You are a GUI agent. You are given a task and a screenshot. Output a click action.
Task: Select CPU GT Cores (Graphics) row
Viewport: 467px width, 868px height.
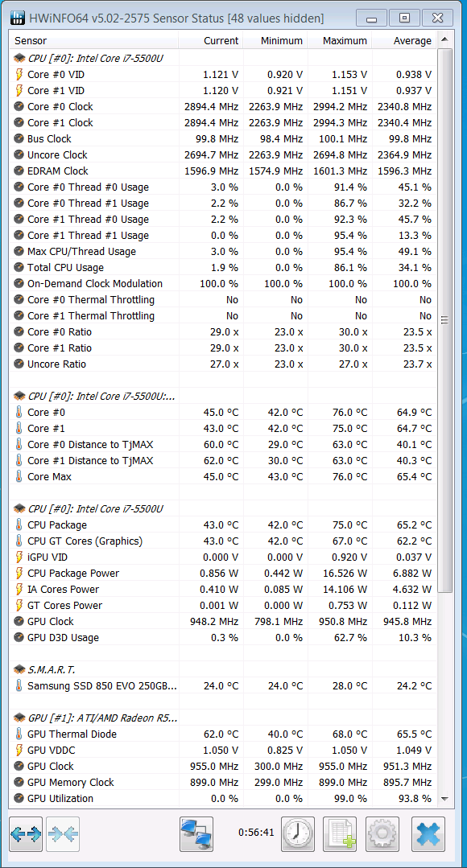[223, 541]
